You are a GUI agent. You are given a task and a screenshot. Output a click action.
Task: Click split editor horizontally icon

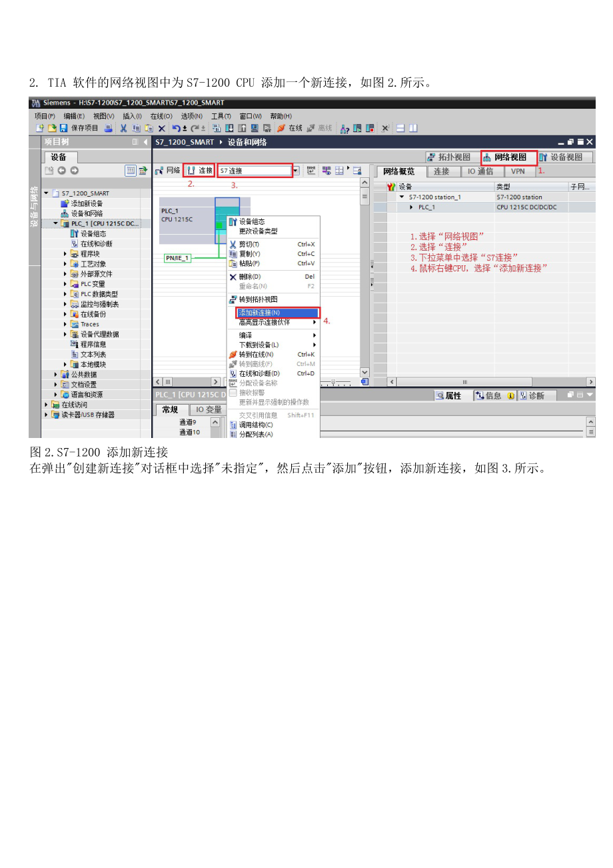click(x=400, y=128)
